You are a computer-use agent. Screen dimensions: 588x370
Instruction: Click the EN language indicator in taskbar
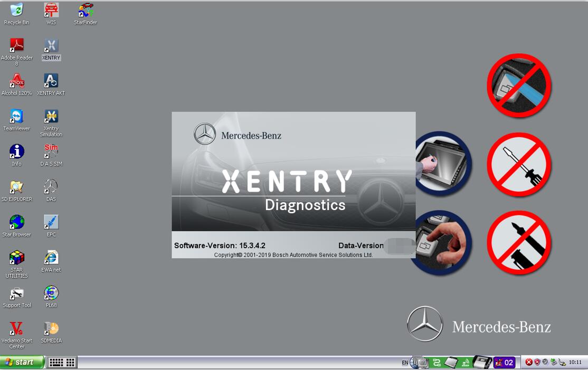(405, 363)
